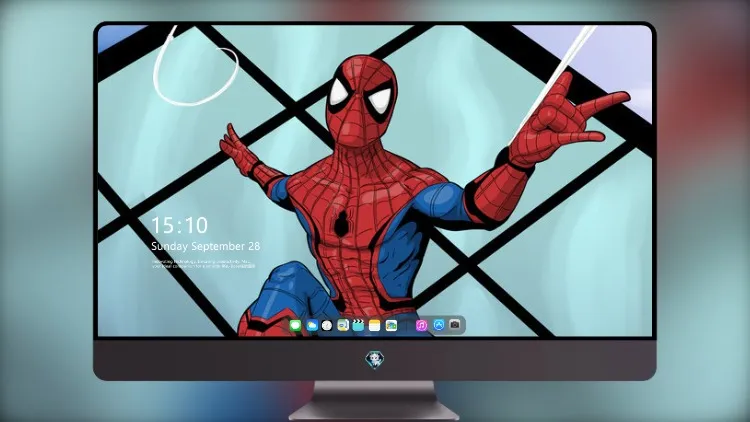Open the Weather app in dock
The width and height of the screenshot is (750, 422).
(311, 325)
